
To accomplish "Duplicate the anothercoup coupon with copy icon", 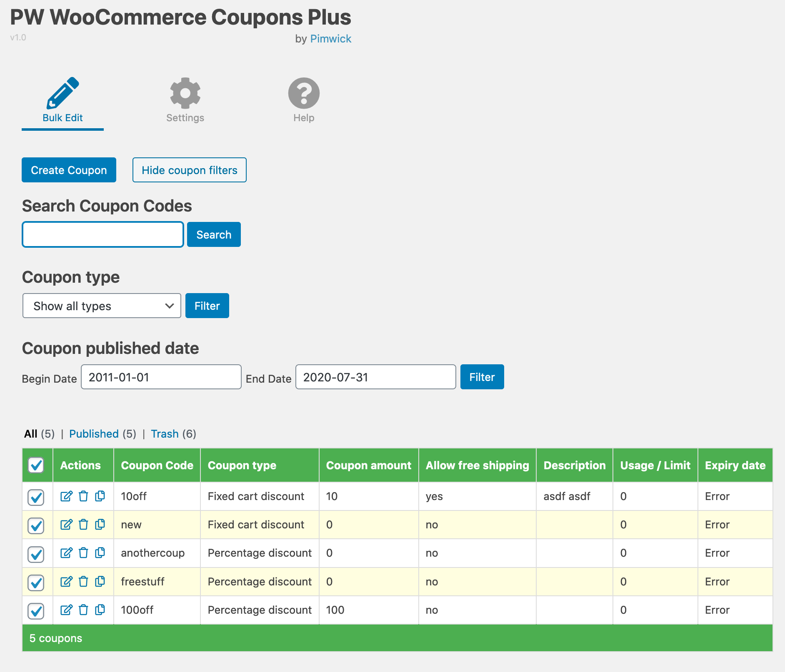I will coord(100,553).
